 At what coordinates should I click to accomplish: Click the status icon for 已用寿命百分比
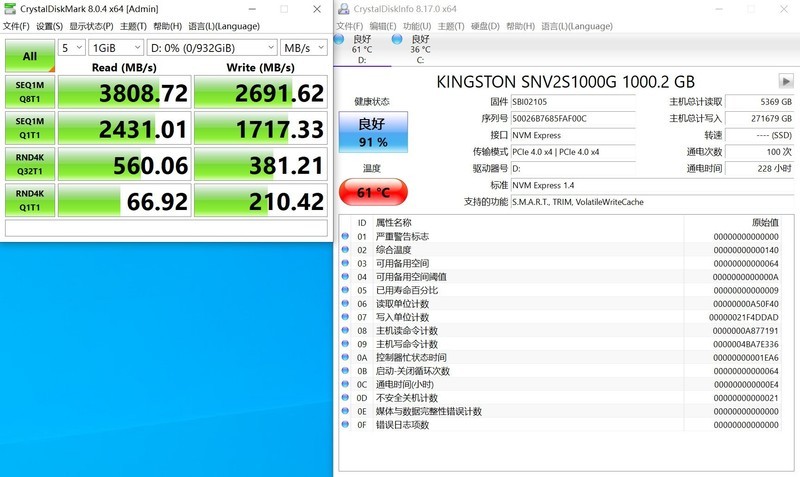345,290
